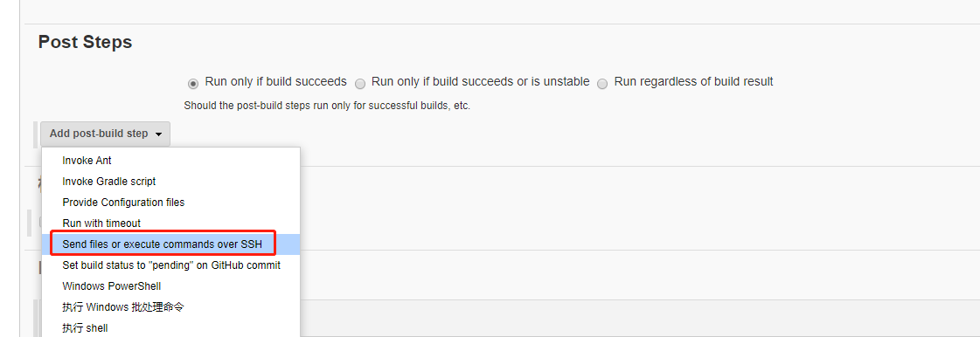Click the caret arrow on Add post-build step

click(159, 134)
